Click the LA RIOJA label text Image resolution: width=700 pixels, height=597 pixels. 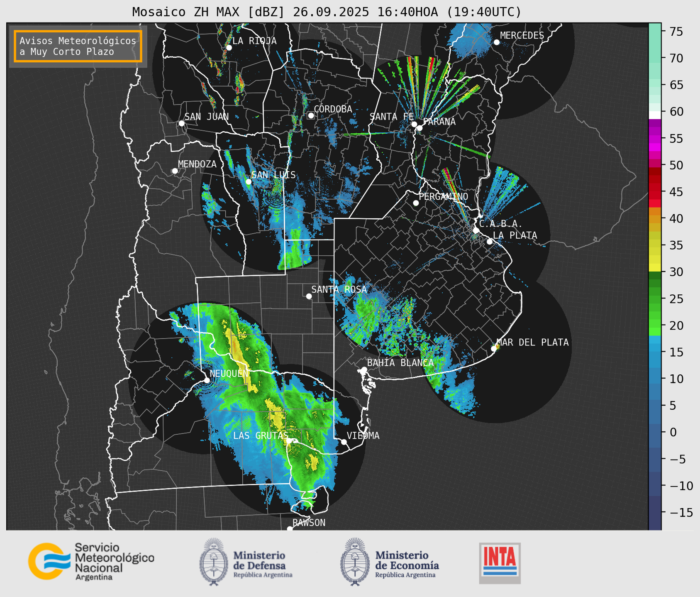click(x=254, y=41)
